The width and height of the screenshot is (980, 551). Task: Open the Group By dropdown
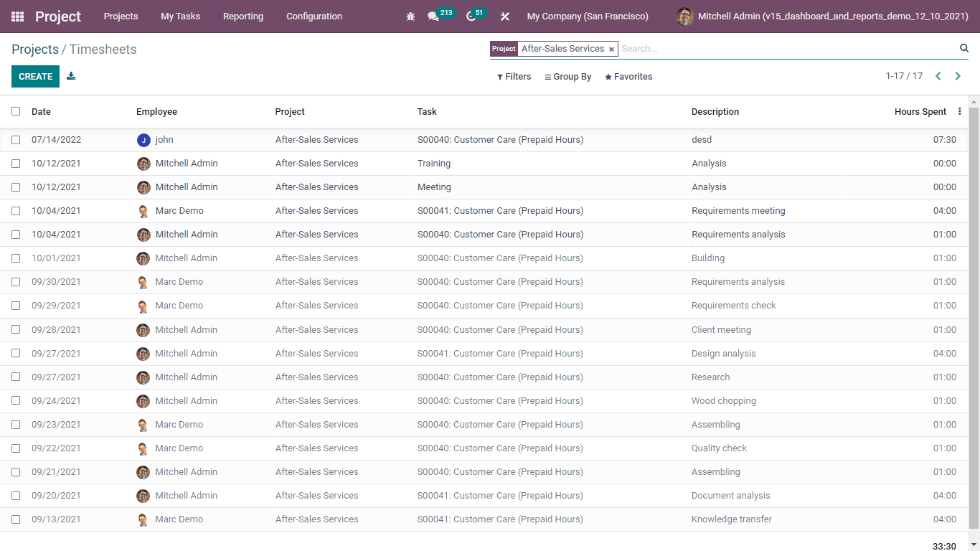click(x=567, y=77)
